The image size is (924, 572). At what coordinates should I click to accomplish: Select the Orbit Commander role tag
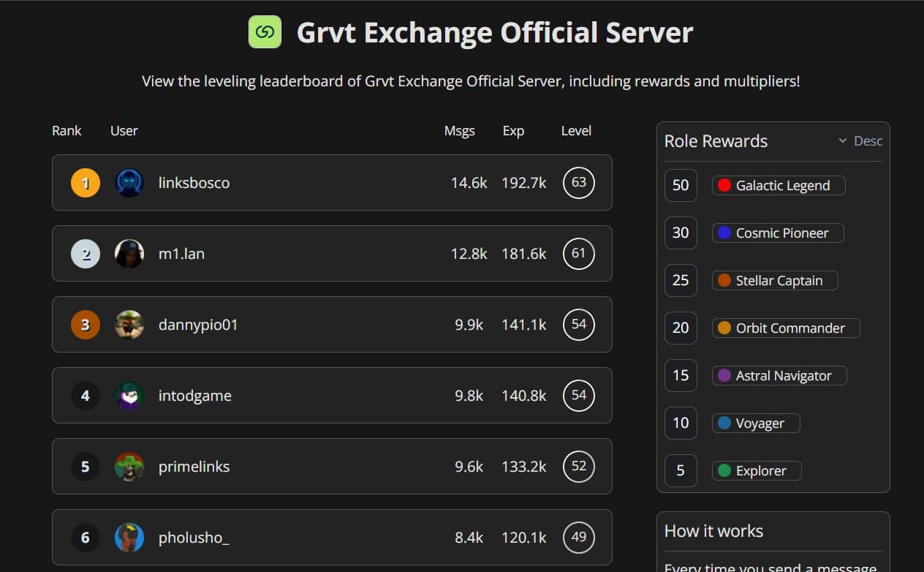[785, 328]
